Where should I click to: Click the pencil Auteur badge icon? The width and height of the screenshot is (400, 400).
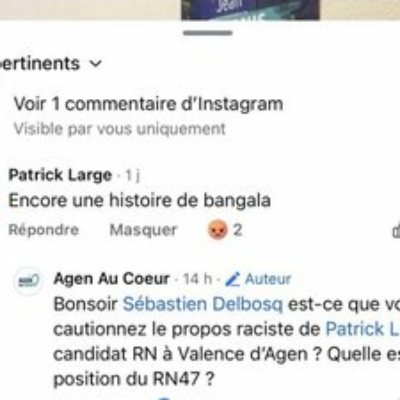(x=233, y=279)
